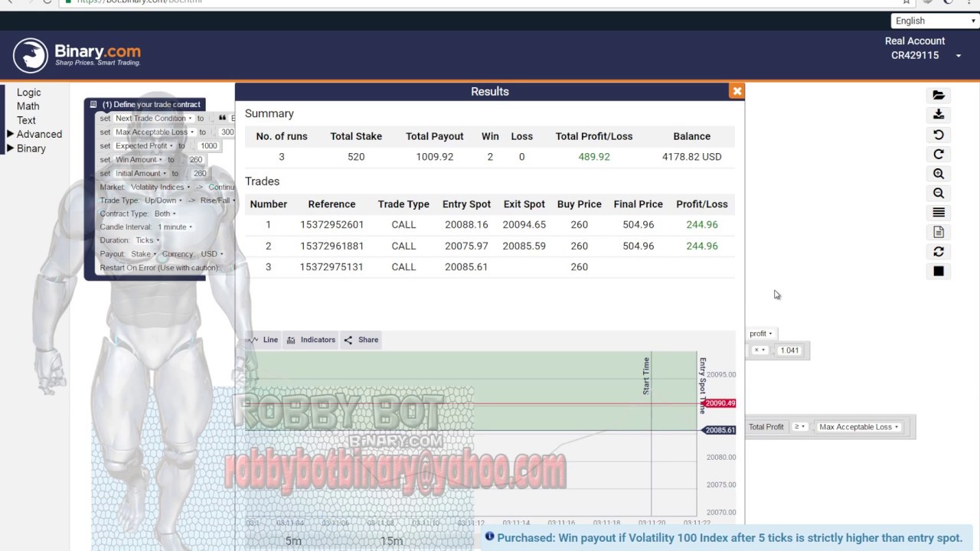Click trade reference 15372961881
This screenshot has width=980, height=551.
(332, 246)
